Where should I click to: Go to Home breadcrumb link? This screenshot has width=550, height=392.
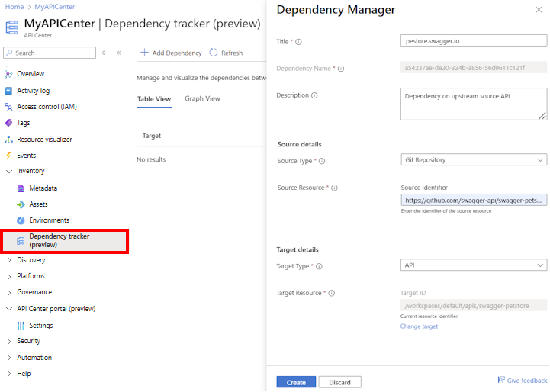click(14, 7)
